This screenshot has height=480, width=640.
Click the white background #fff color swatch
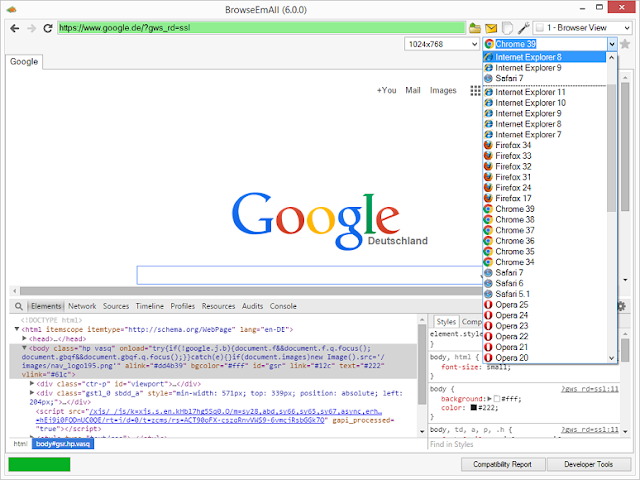[497, 399]
